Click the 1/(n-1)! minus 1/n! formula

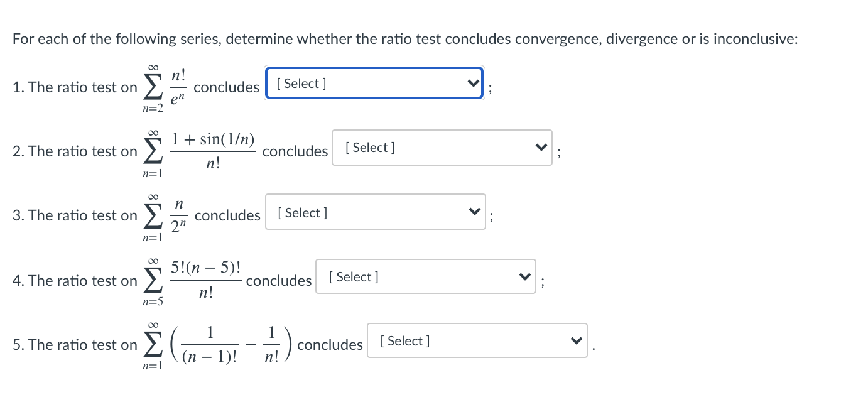pos(218,345)
